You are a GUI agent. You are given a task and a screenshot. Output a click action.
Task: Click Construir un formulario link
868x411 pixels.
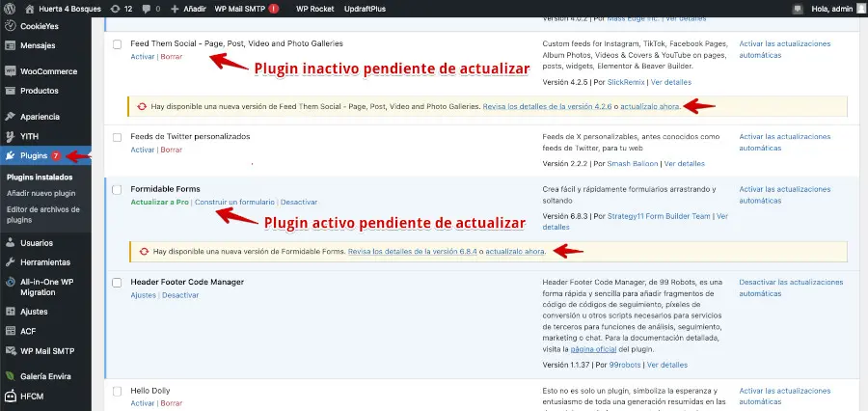[234, 203]
